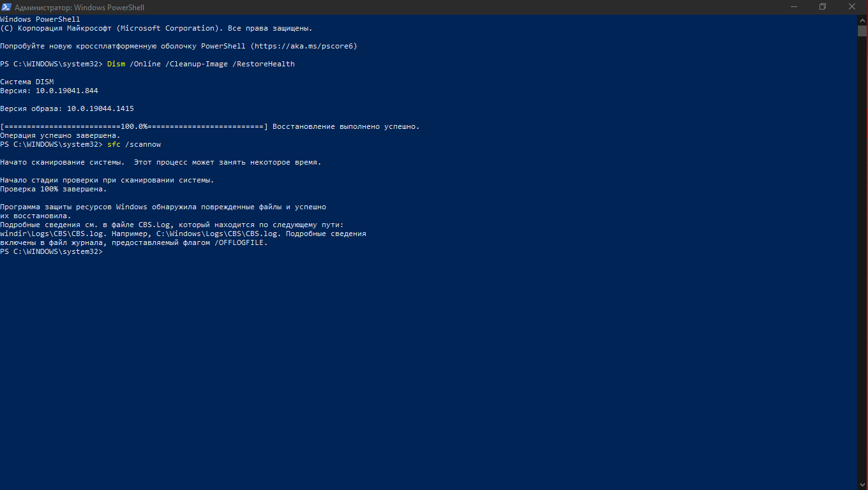Image resolution: width=868 pixels, height=490 pixels.
Task: Click 'их восстановила.' line
Action: pos(36,216)
